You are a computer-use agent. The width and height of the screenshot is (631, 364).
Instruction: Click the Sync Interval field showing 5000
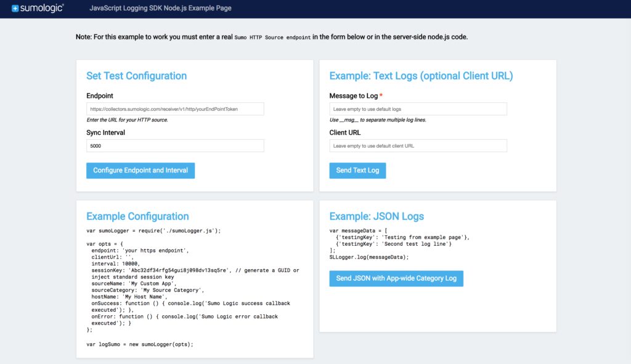point(175,145)
